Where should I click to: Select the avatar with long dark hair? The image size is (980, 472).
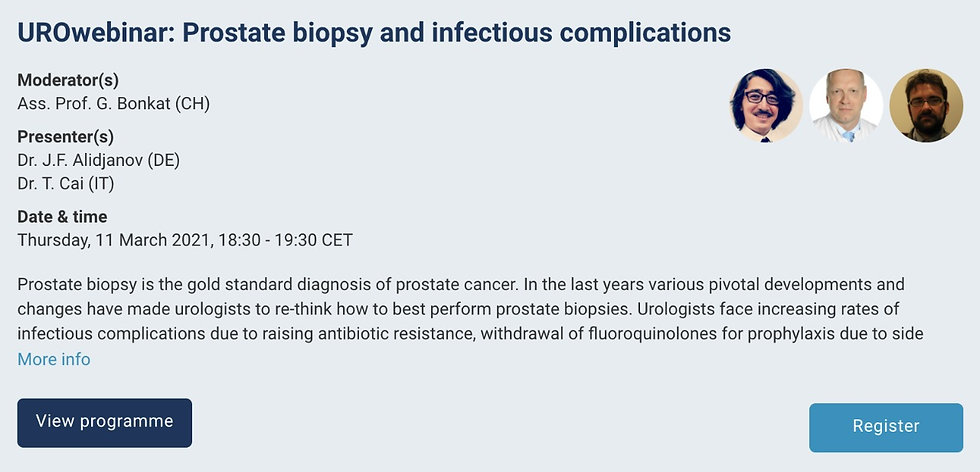pyautogui.click(x=766, y=106)
